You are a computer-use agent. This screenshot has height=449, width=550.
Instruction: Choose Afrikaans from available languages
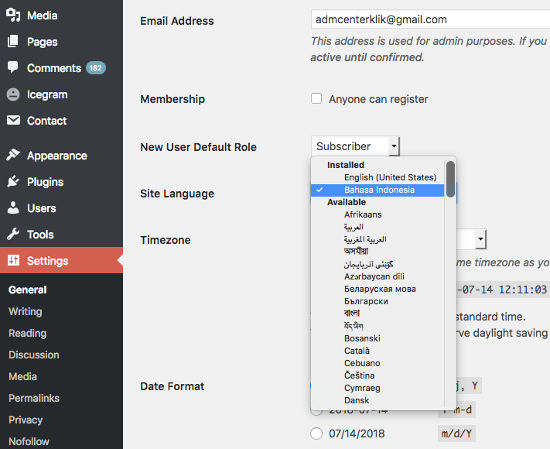click(363, 214)
